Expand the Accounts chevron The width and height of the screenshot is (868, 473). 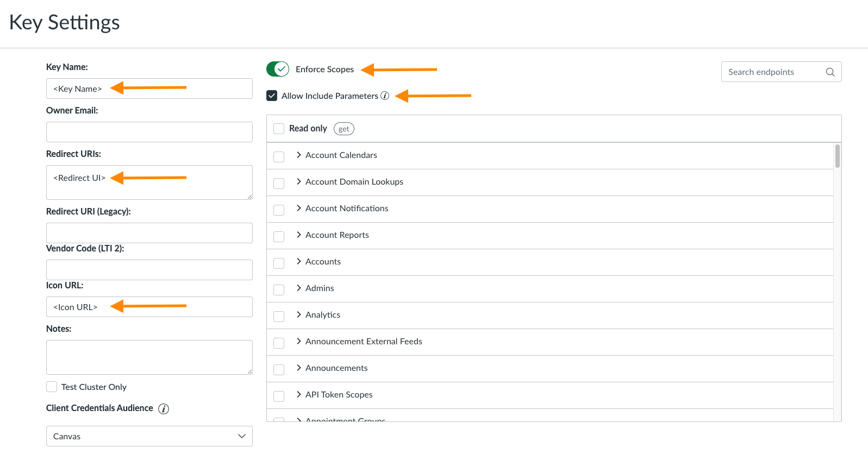click(x=299, y=261)
